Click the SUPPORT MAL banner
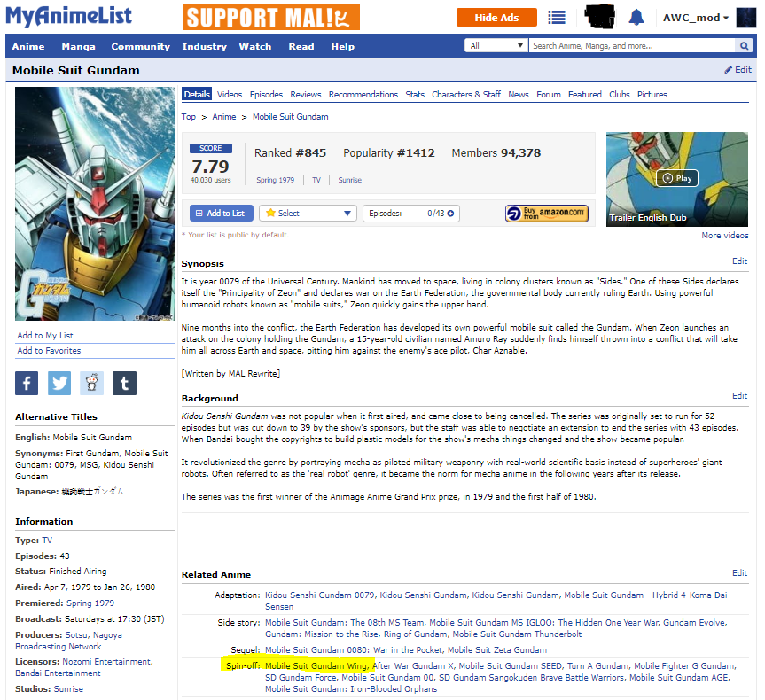This screenshot has height=700, width=765. (x=271, y=18)
